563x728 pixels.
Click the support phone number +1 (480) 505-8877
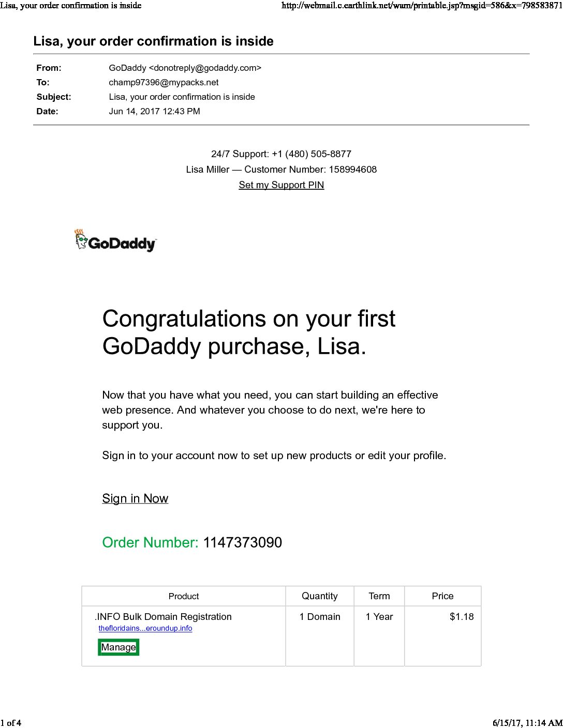tap(312, 154)
